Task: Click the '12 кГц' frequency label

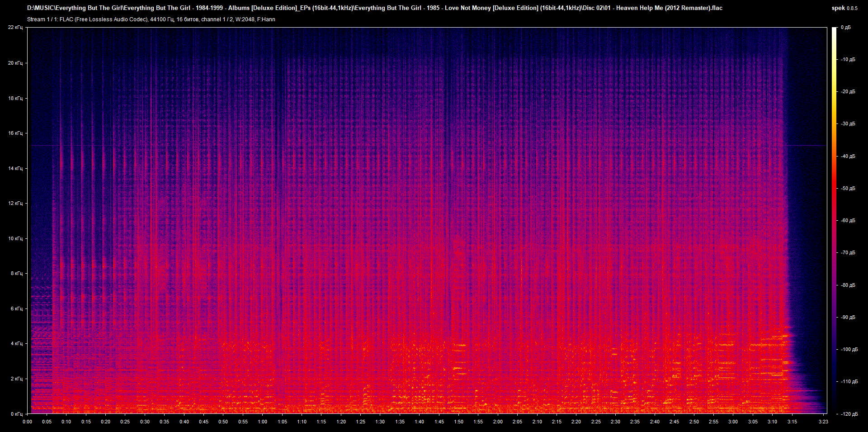Action: pyautogui.click(x=15, y=203)
